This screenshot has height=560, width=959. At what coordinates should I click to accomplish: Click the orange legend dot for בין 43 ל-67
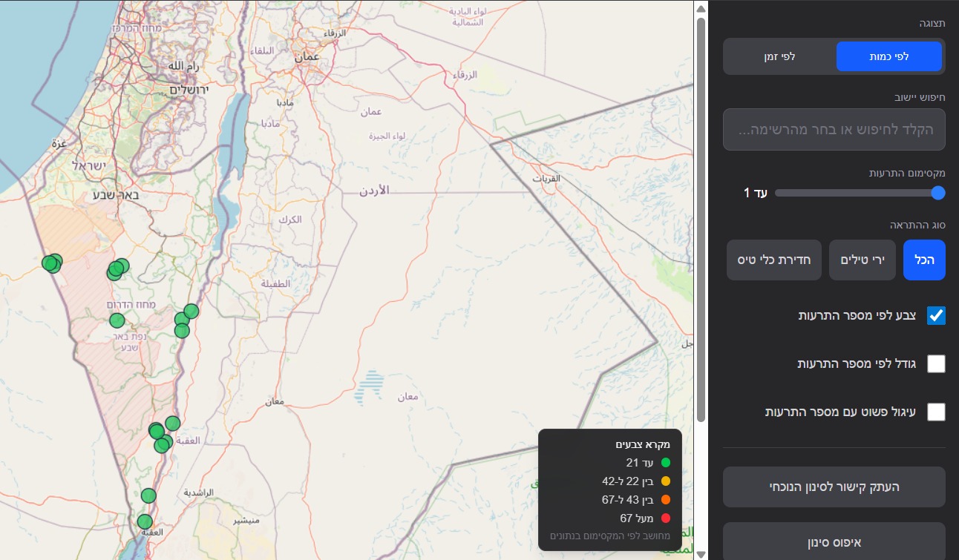point(665,500)
